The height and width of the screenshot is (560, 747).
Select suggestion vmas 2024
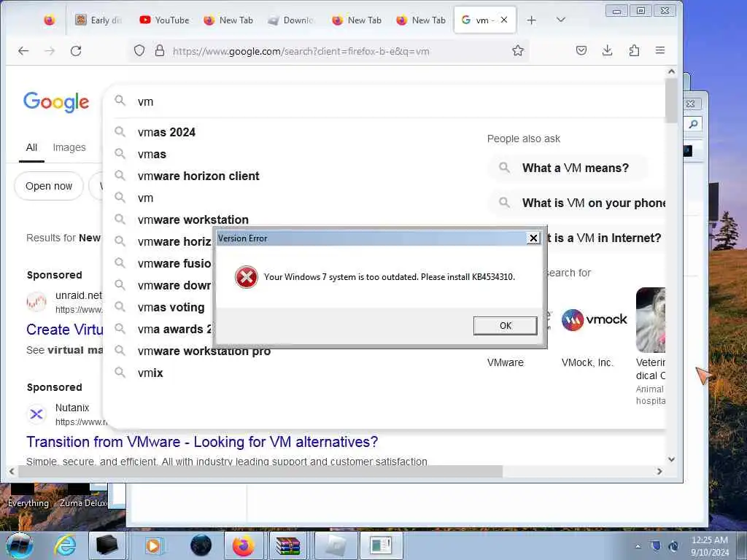(166, 133)
